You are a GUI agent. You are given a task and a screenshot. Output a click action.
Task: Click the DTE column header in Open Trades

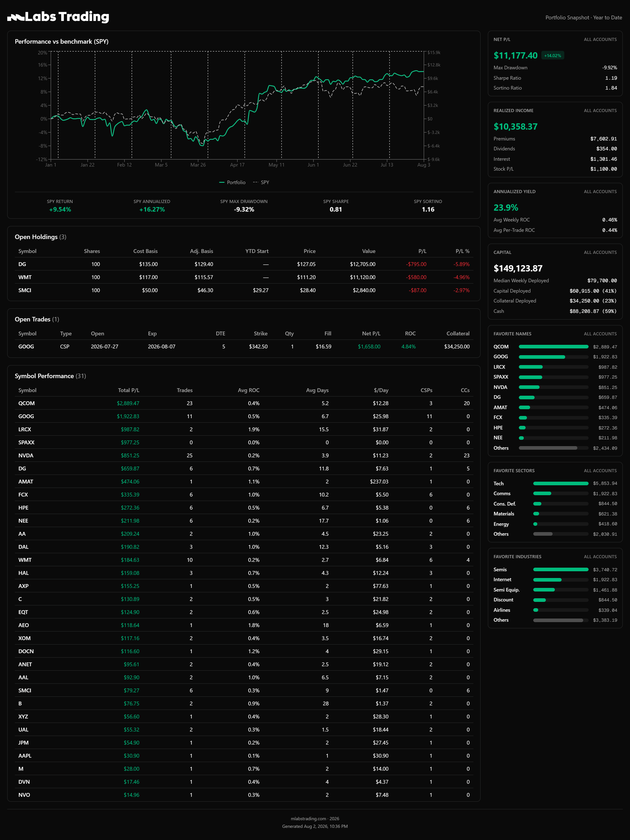pos(220,333)
